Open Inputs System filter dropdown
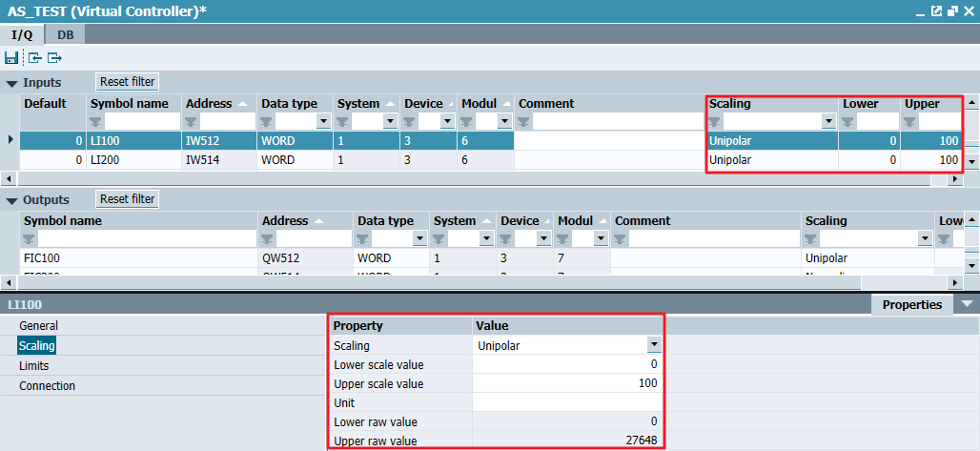Viewport: 980px width, 451px height. pos(391,121)
